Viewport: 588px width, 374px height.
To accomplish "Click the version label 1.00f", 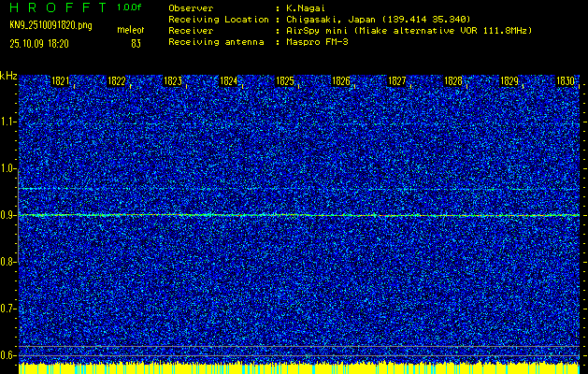I will click(x=129, y=7).
